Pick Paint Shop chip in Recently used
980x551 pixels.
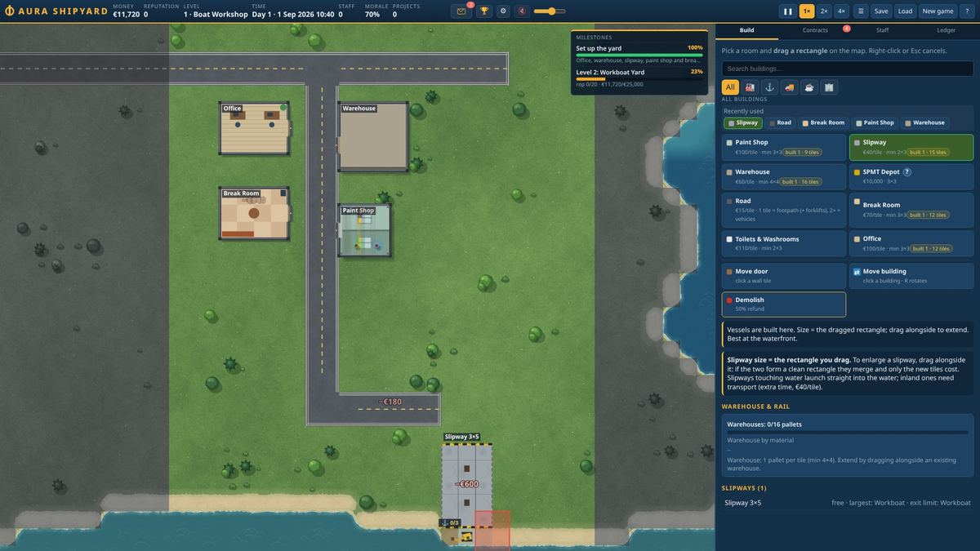tap(875, 122)
